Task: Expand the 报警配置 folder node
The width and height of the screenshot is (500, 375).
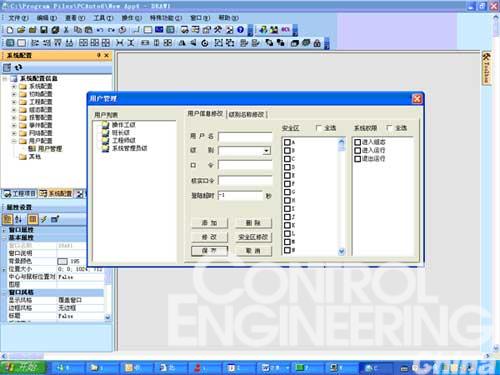Action: (14, 118)
